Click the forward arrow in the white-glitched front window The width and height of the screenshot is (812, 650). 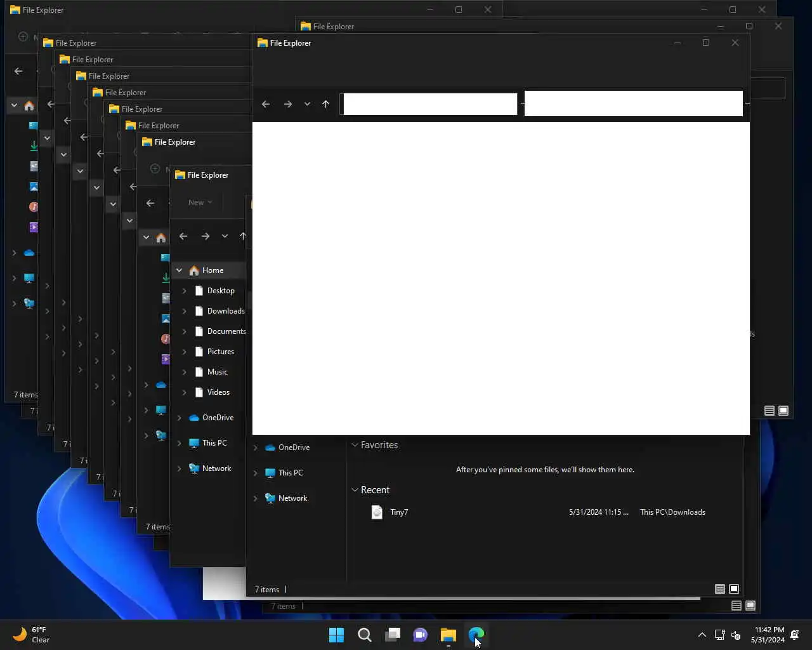pos(288,104)
